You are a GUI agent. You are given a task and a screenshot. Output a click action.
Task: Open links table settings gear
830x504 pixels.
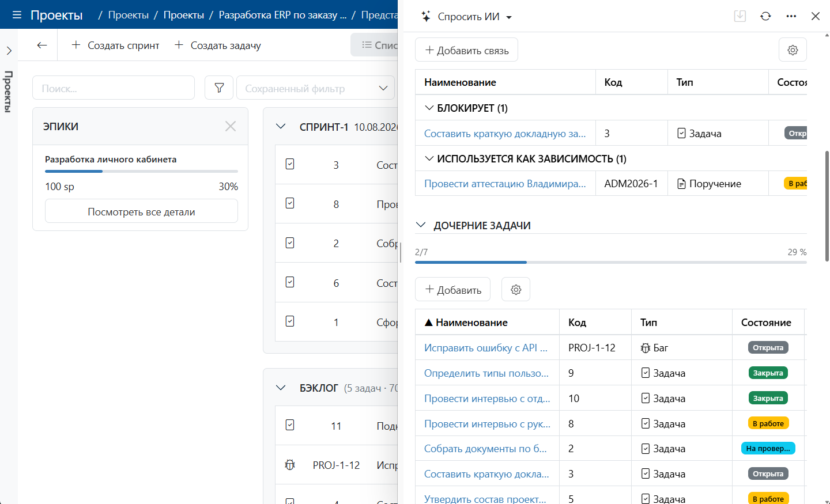[793, 50]
